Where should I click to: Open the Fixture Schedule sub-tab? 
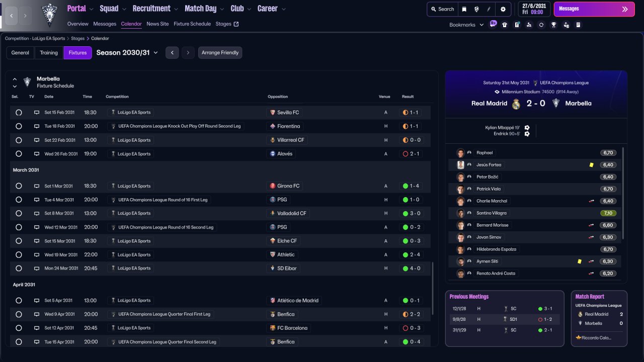click(x=192, y=24)
